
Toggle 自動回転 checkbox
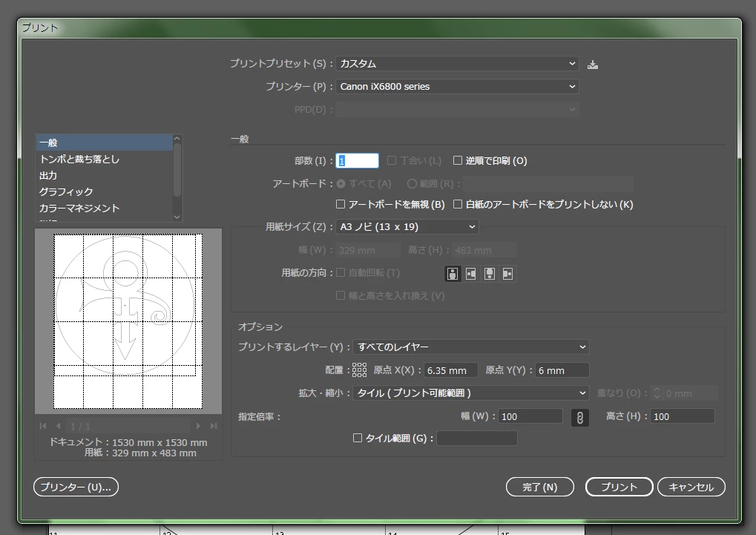click(x=341, y=272)
